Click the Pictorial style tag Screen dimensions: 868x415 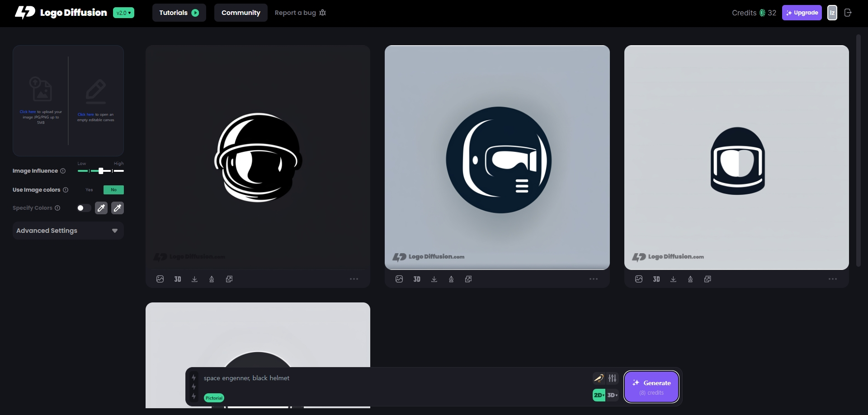214,398
